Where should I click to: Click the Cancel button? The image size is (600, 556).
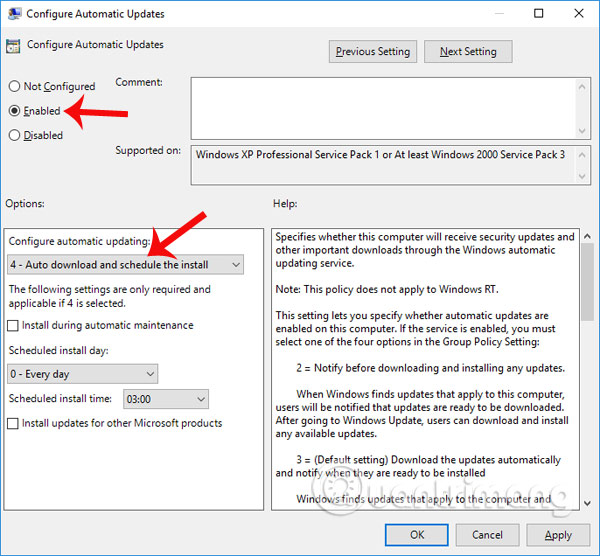(487, 535)
